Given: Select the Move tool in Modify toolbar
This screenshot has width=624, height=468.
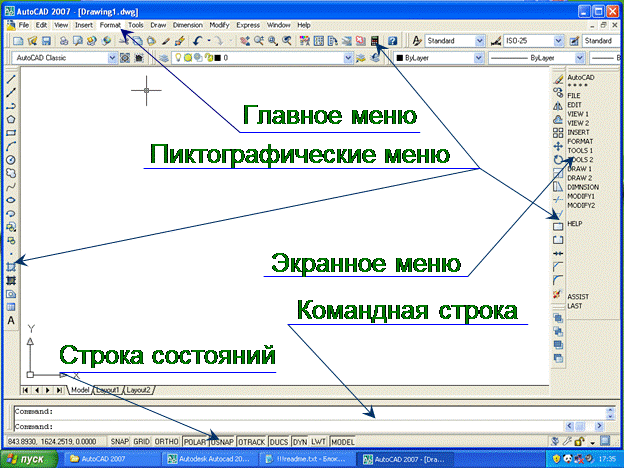Looking at the screenshot, I should [558, 146].
